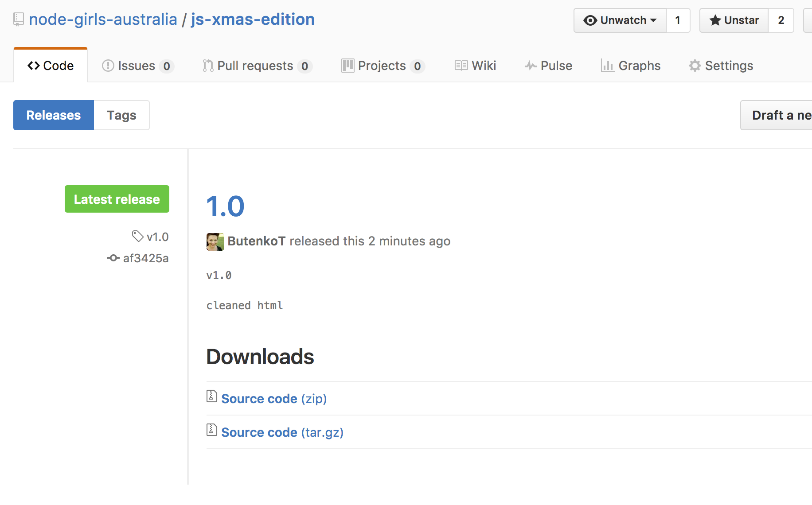Screen dimensions: 812x505
Task: Click the 'cleaned html' release note text
Action: pyautogui.click(x=245, y=305)
